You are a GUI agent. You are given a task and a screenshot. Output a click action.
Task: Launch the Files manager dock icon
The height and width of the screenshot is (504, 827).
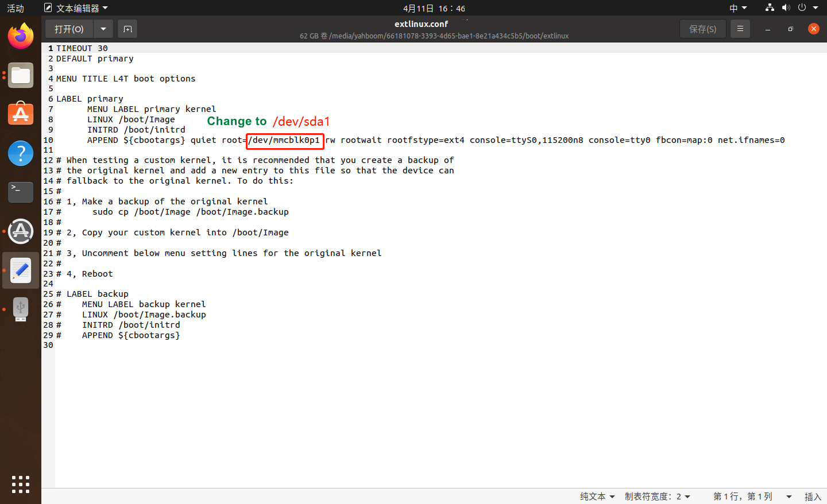tap(21, 75)
